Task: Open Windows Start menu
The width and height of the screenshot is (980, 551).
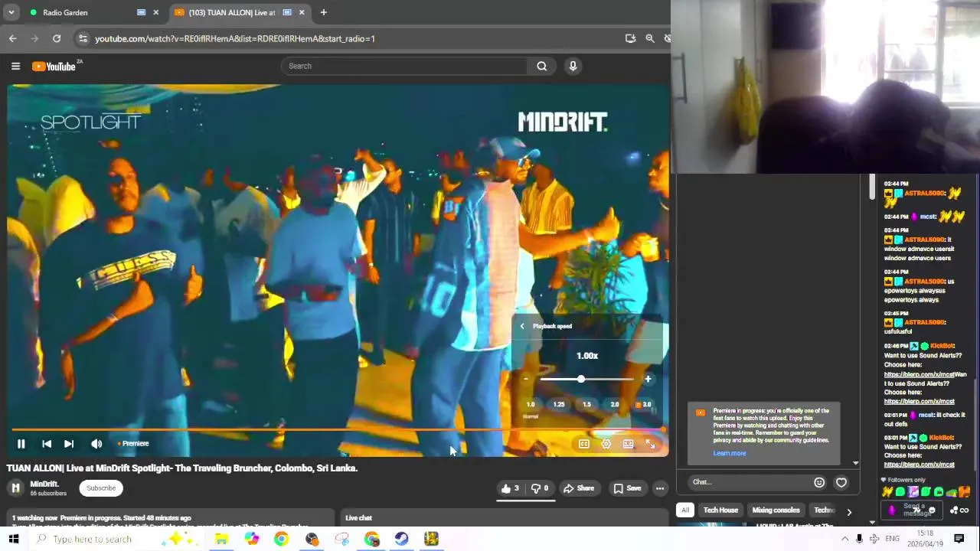Action: (13, 539)
